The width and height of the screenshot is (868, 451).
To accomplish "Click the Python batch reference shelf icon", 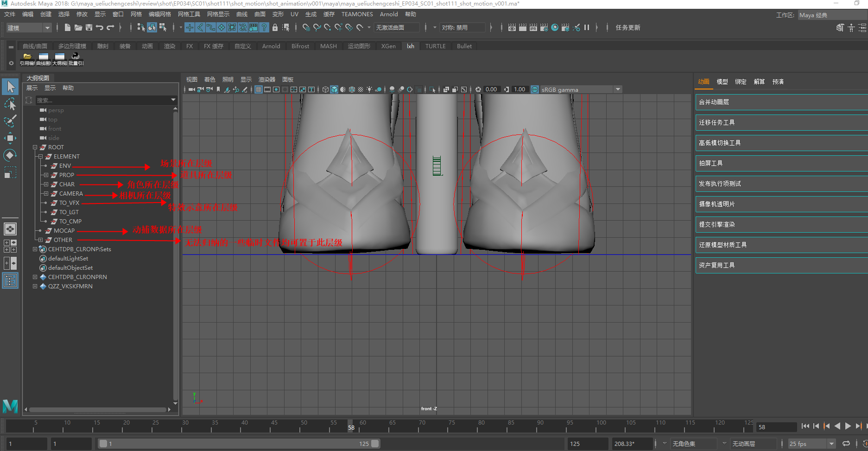I will 76,57.
